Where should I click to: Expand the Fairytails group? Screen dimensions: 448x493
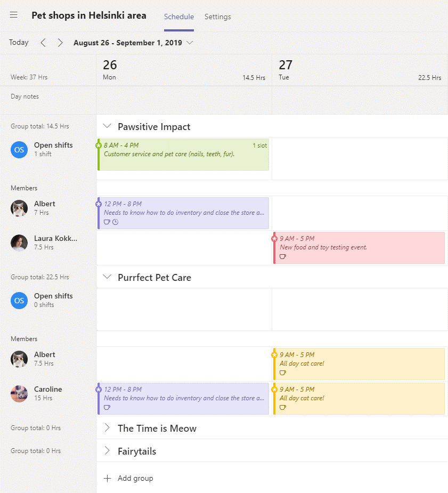pyautogui.click(x=107, y=450)
